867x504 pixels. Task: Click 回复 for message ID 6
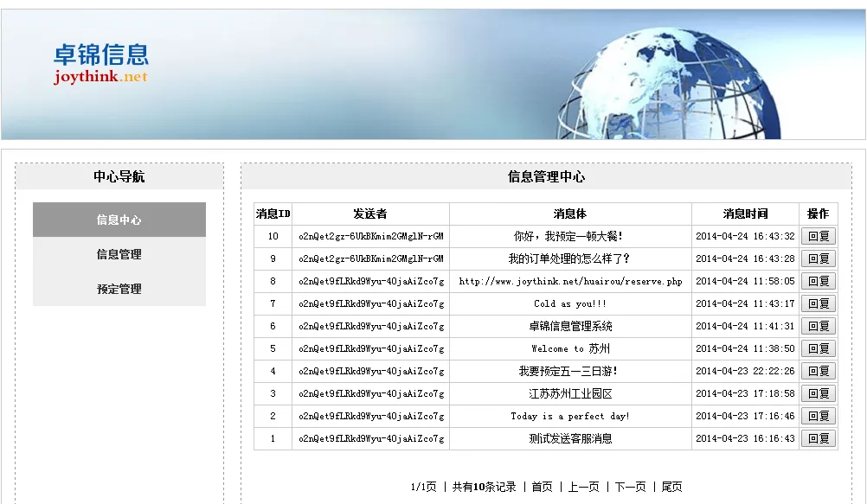[819, 326]
